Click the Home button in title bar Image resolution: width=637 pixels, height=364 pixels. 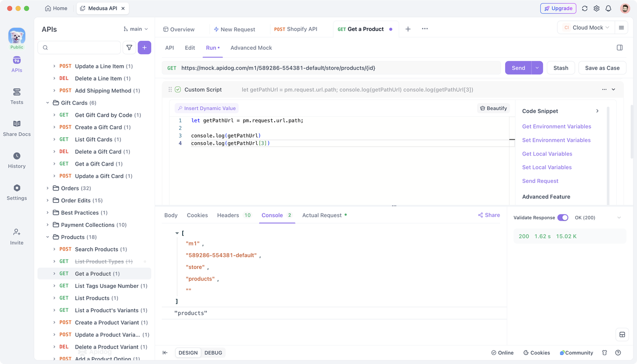point(56,8)
